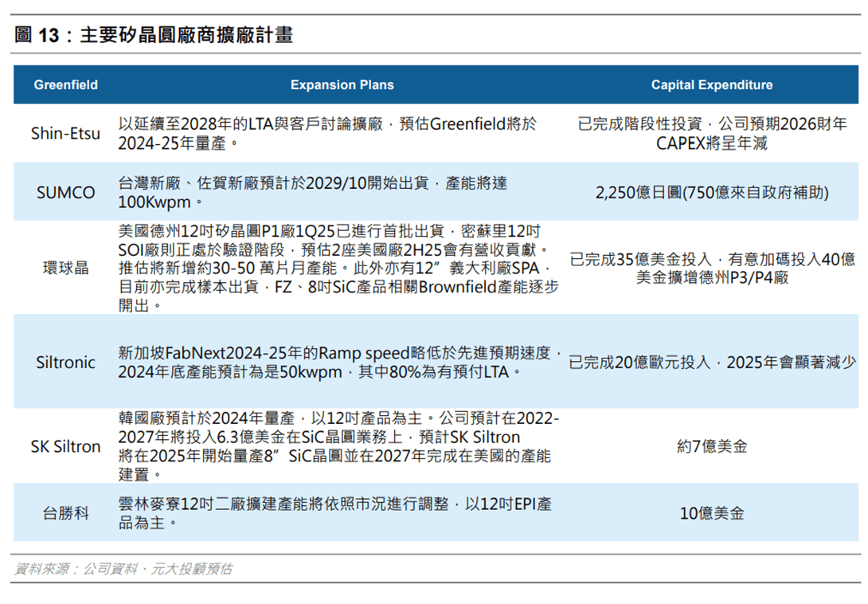Click the Expansion Plans column header
The image size is (868, 604).
[x=342, y=84]
